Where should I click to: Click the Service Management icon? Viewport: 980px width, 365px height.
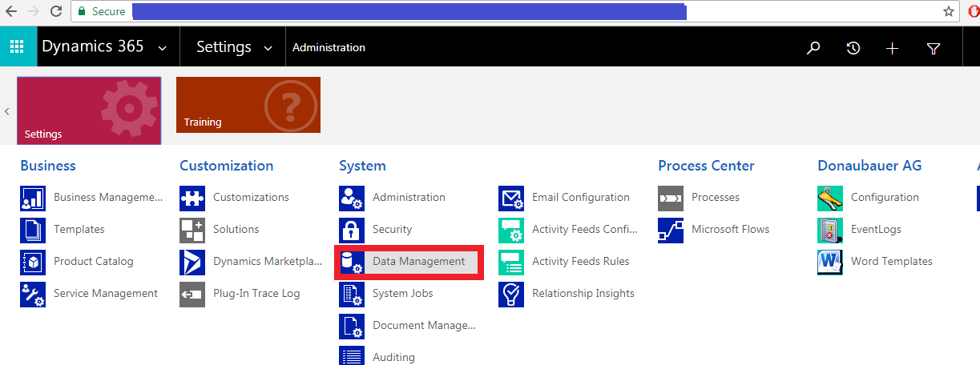point(33,294)
